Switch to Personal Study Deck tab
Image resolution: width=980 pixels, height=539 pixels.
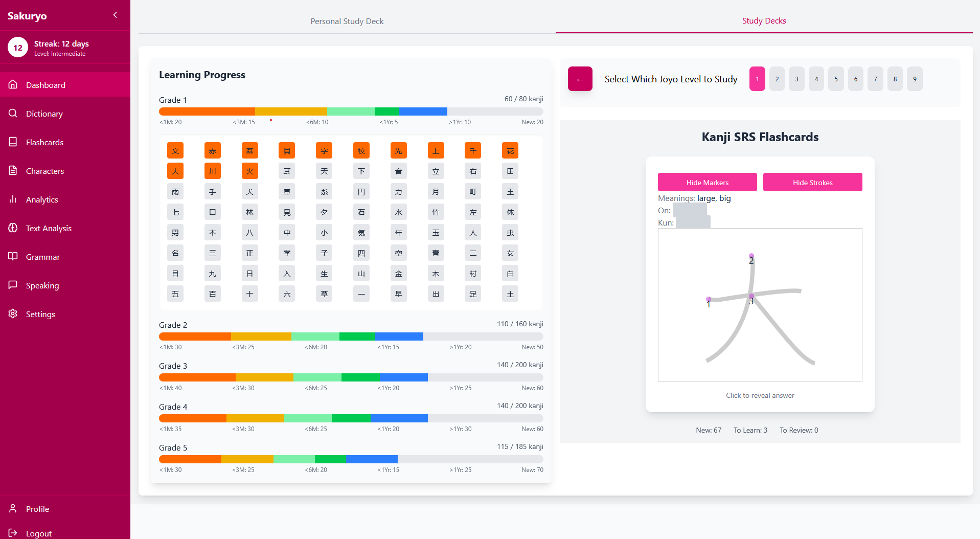pyautogui.click(x=347, y=21)
